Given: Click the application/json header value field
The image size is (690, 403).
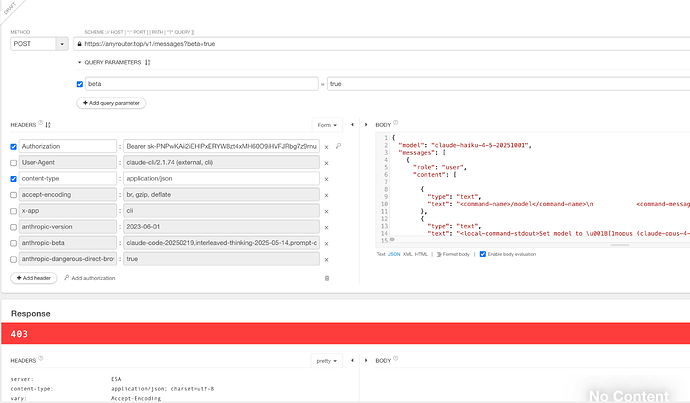Looking at the screenshot, I should coord(221,179).
